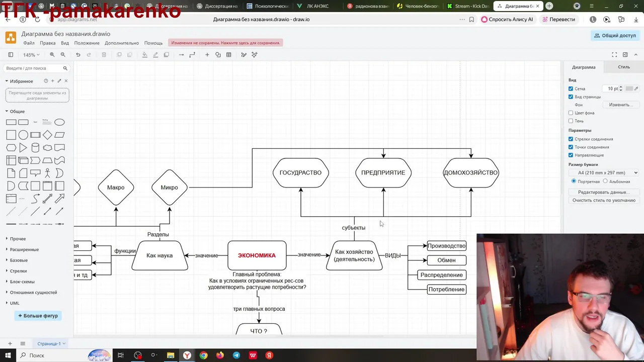Open the fill color bucket tool

coord(144,55)
